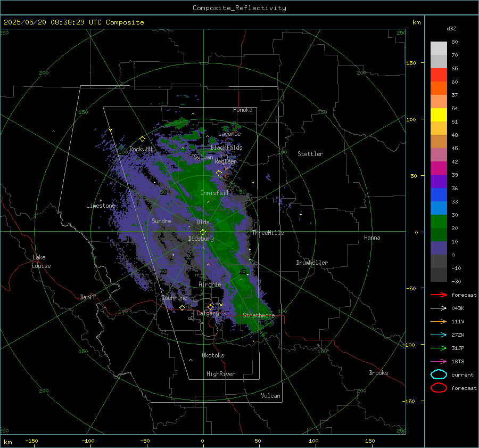This screenshot has width=479, height=448.
Task: Click the Drumheller city label
Action: pos(312,263)
